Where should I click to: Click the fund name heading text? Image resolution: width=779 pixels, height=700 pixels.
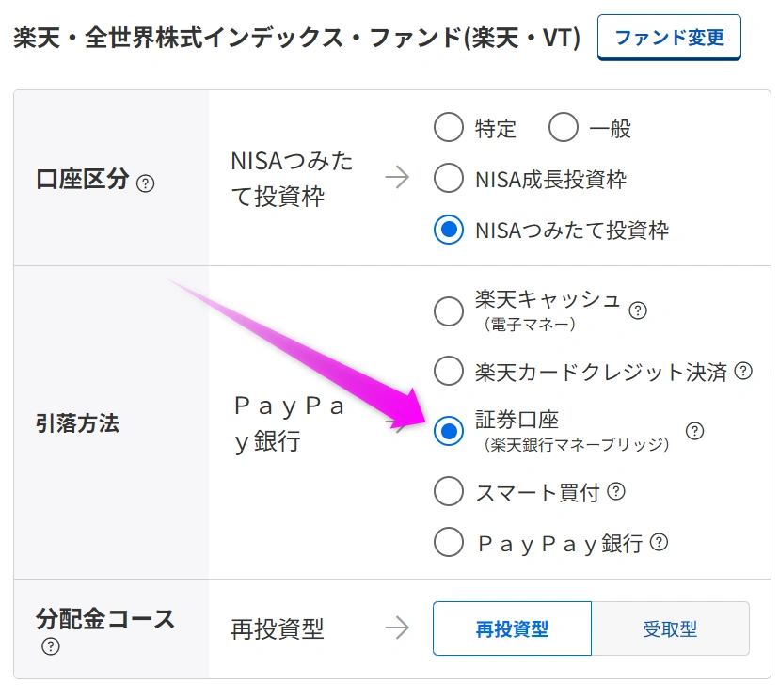click(x=296, y=39)
